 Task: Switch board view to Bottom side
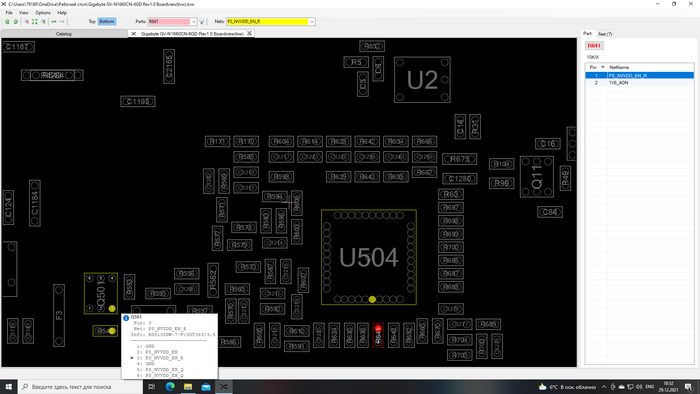(x=107, y=21)
